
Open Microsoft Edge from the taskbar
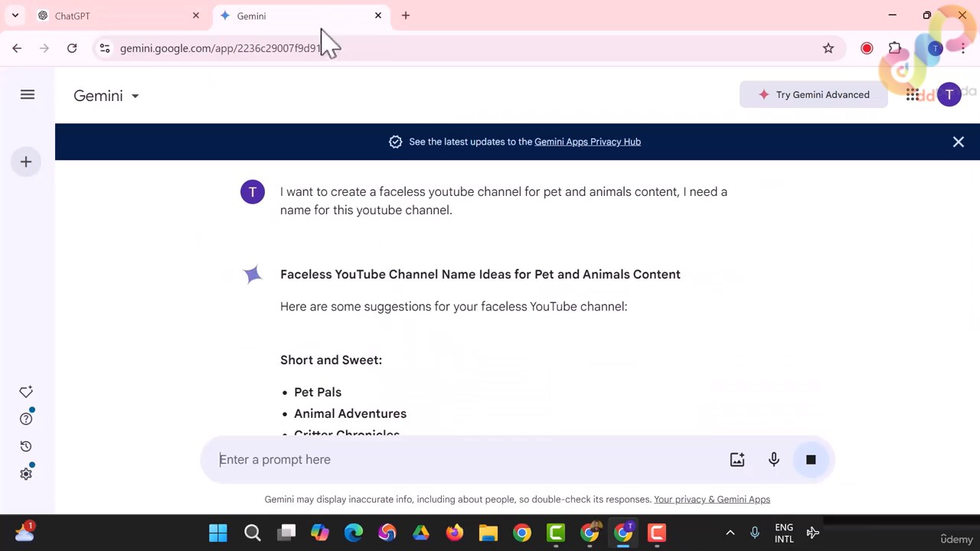(354, 533)
